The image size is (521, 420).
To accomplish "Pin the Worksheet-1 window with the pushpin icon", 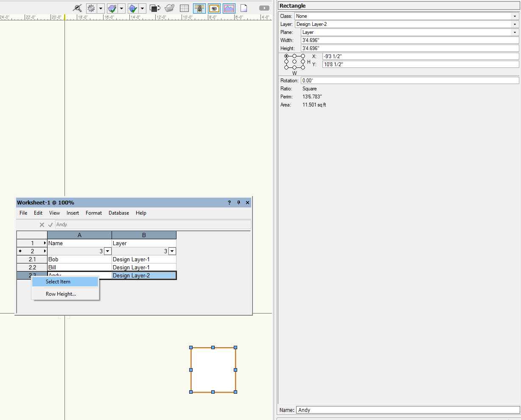I will 238,203.
